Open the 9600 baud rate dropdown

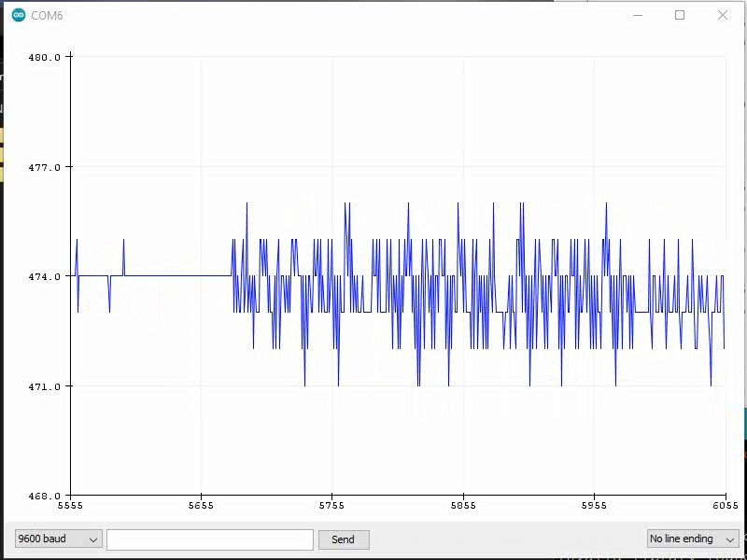58,539
